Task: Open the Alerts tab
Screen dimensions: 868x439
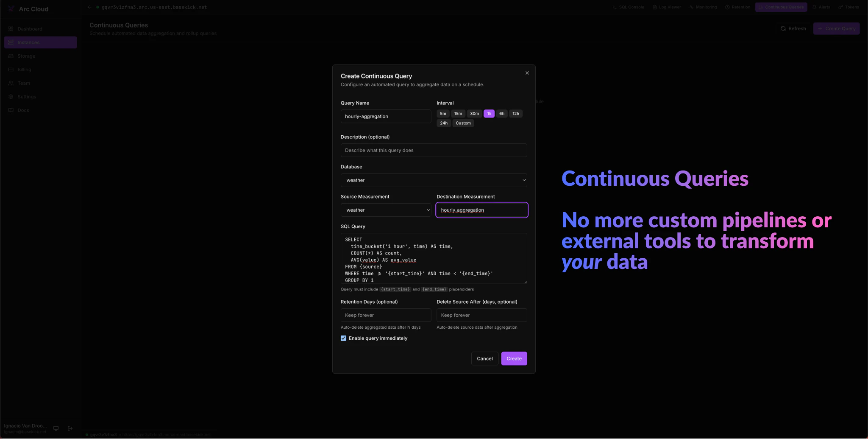Action: click(821, 7)
